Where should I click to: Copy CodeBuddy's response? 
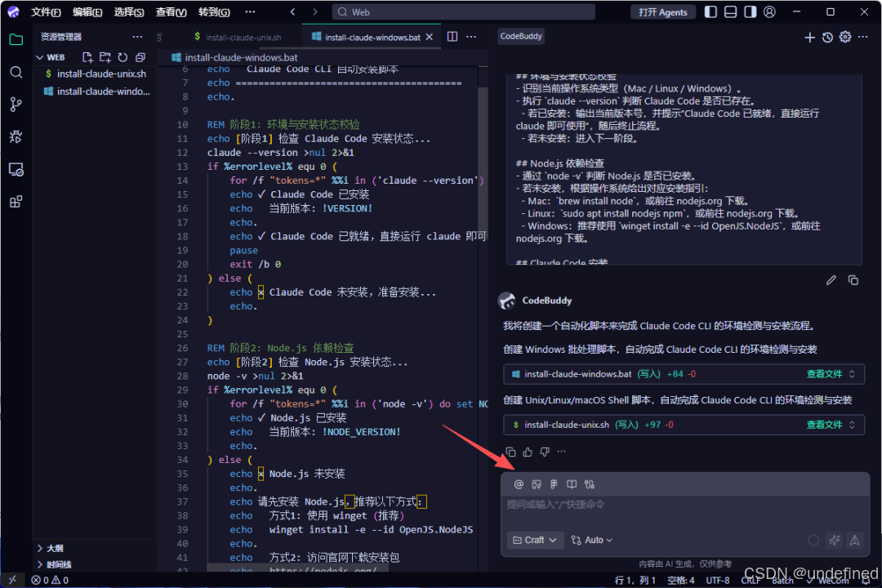tap(510, 452)
